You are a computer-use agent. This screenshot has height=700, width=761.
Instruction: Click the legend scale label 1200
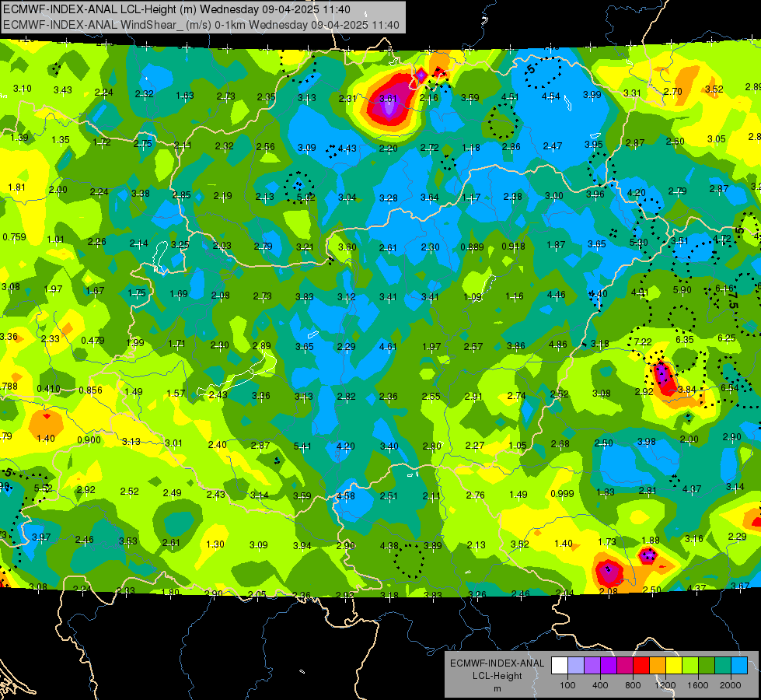(x=665, y=685)
